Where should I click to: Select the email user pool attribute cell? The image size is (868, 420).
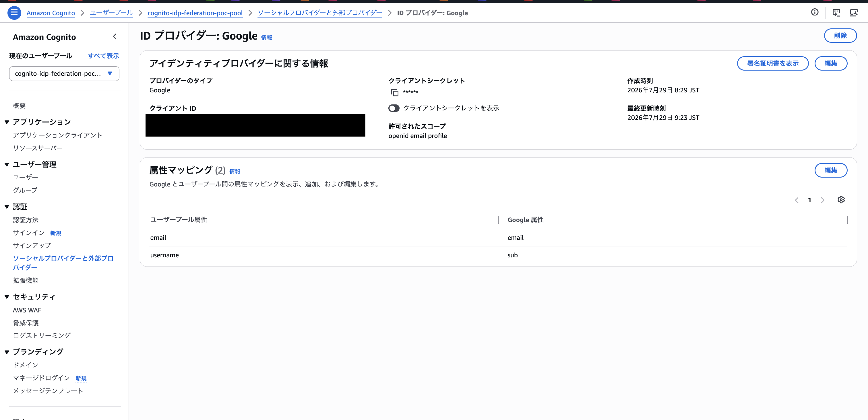tap(158, 238)
